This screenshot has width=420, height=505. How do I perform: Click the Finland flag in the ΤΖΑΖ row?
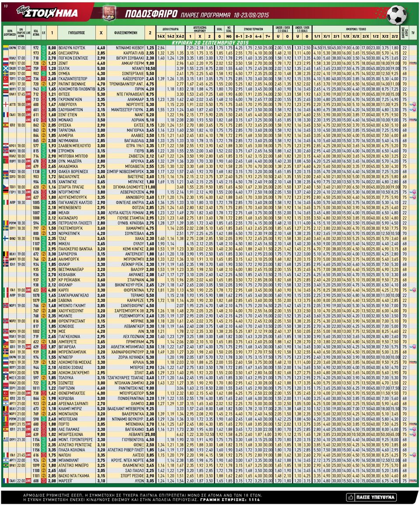tap(5, 239)
